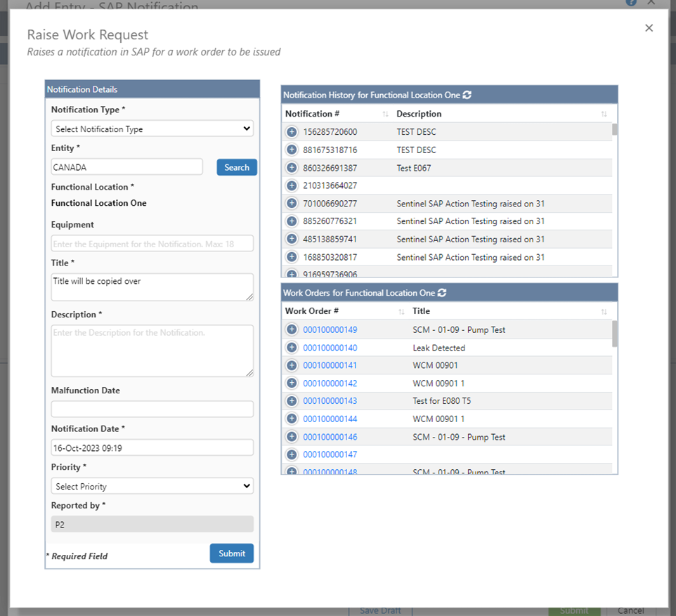
Task: Sort by Notification # column arrows
Action: (x=385, y=114)
